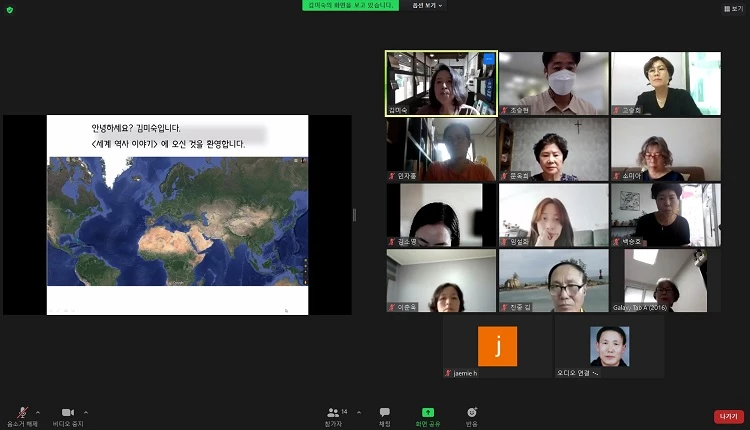This screenshot has height=430, width=750.
Task: Click the green screen sharing notification banner
Action: [352, 5]
